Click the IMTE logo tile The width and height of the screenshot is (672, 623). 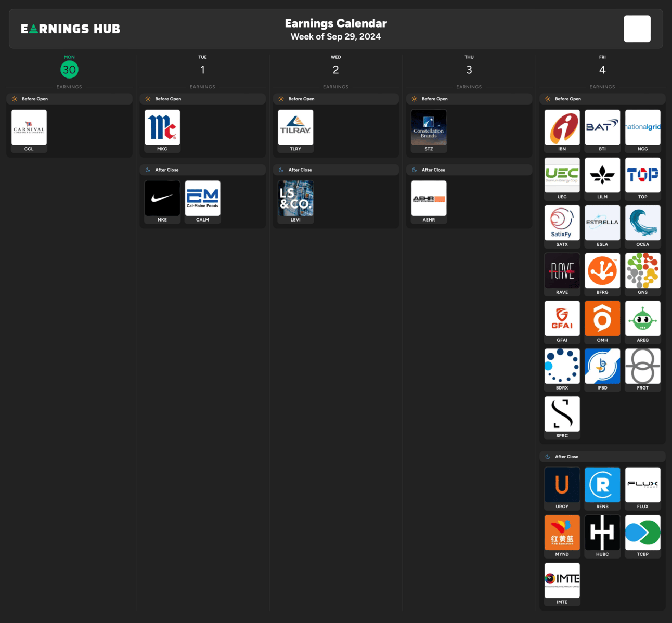(x=562, y=584)
